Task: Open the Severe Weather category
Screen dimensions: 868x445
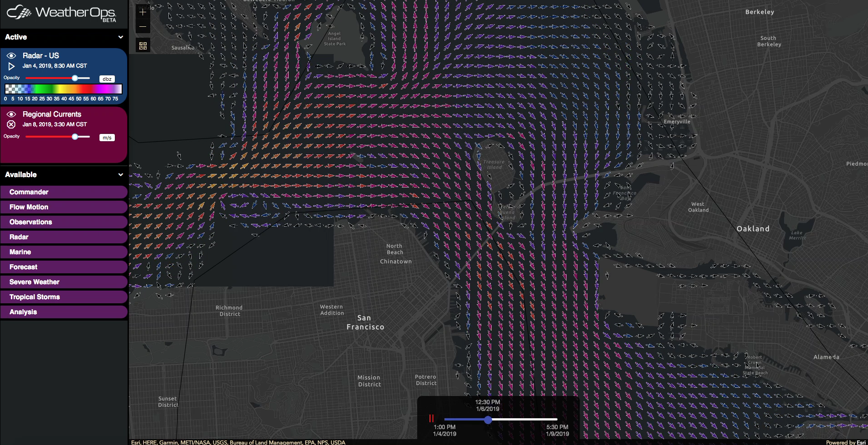Action: pyautogui.click(x=64, y=282)
